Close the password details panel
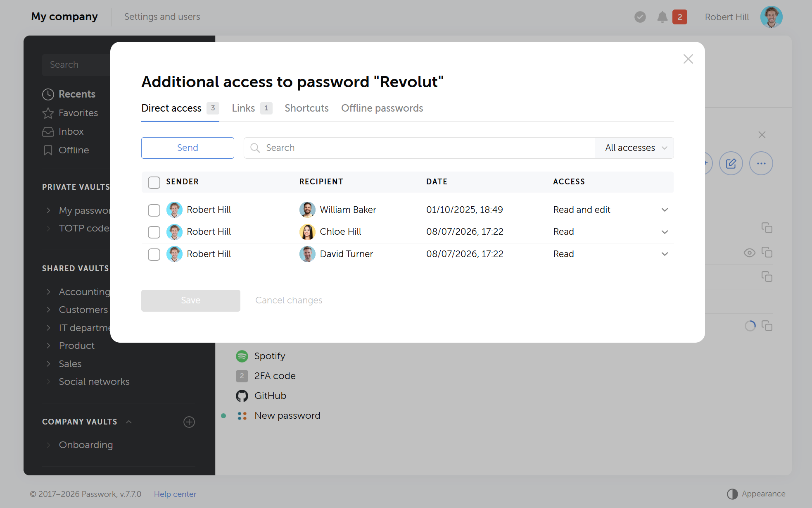812x508 pixels. tap(762, 135)
